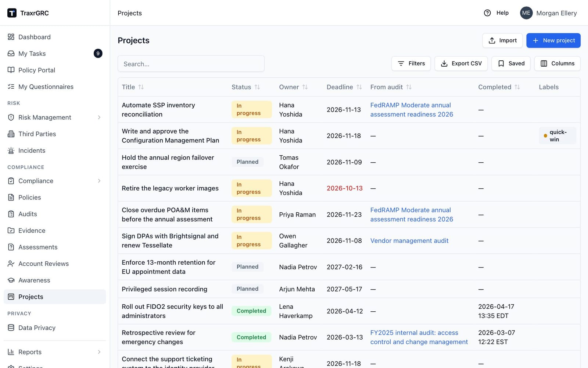
Task: Navigate to Policies
Action: (x=55, y=197)
